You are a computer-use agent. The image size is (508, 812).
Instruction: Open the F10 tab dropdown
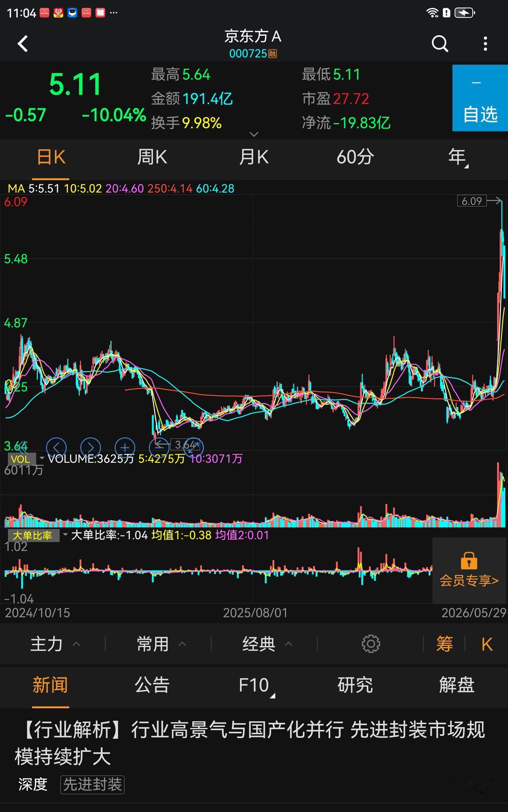256,686
